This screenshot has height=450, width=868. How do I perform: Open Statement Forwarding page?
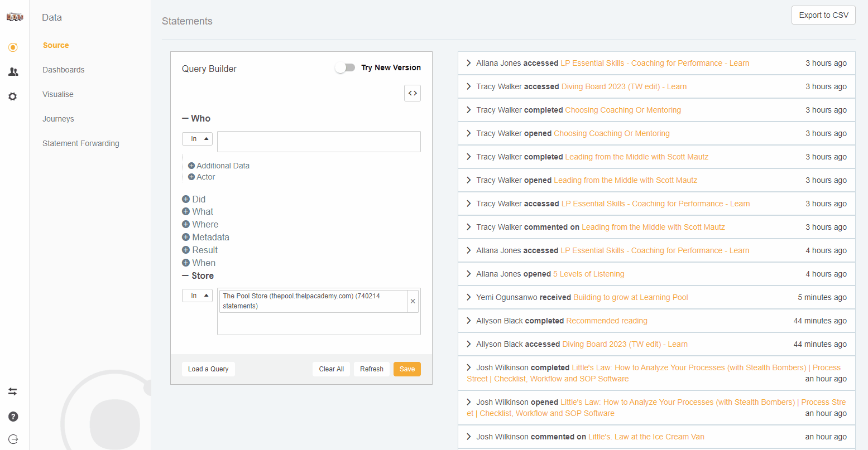(81, 143)
